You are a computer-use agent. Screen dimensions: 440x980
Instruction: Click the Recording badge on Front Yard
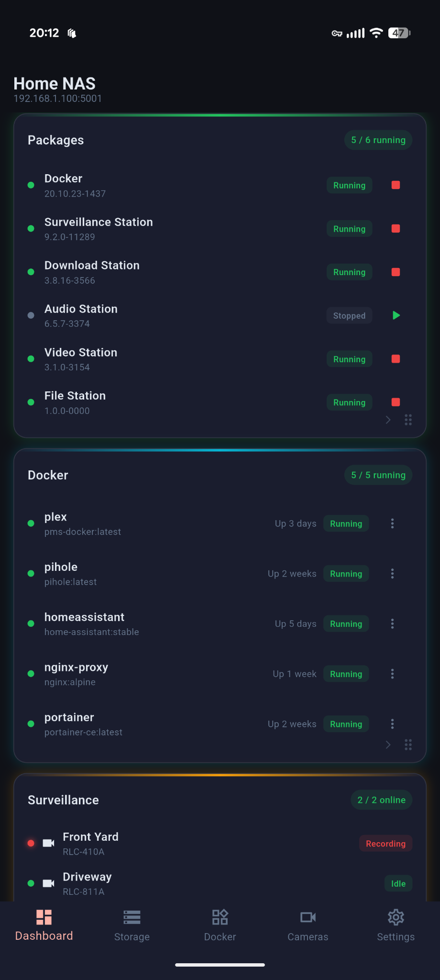pyautogui.click(x=385, y=843)
